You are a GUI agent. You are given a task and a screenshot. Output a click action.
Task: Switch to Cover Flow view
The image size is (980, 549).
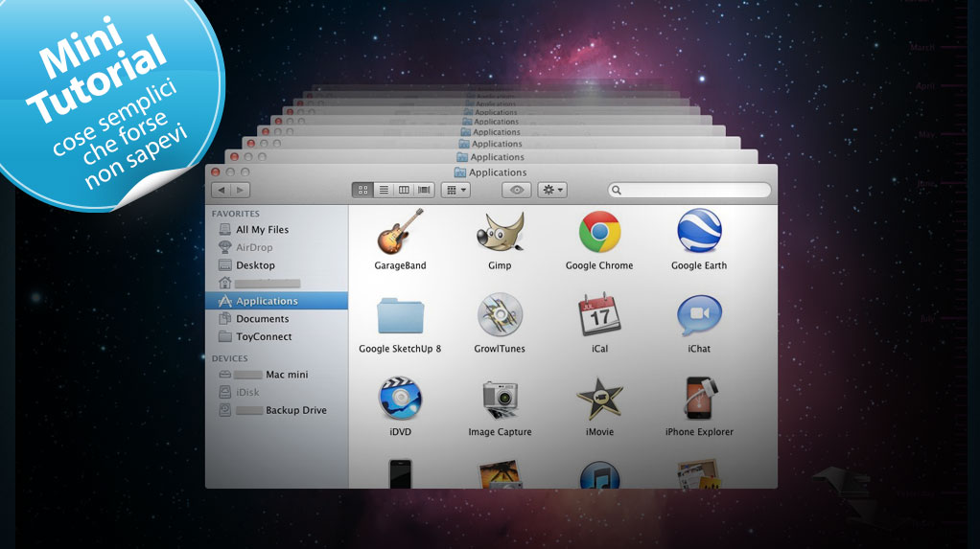[424, 190]
